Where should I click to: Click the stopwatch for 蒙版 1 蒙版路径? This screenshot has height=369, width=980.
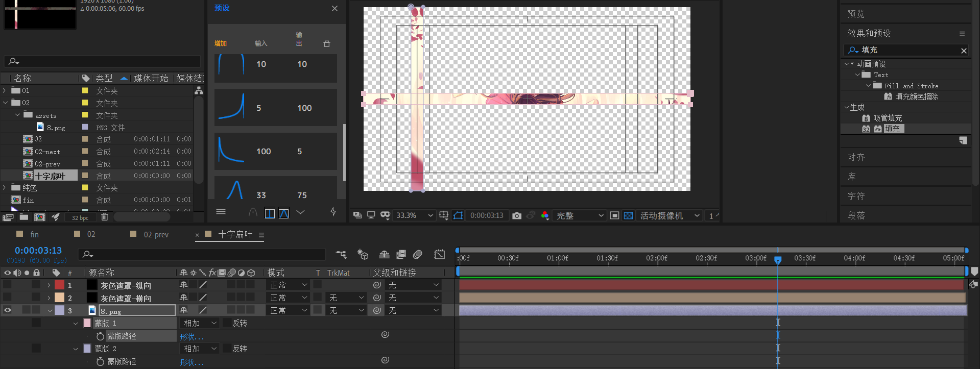100,336
